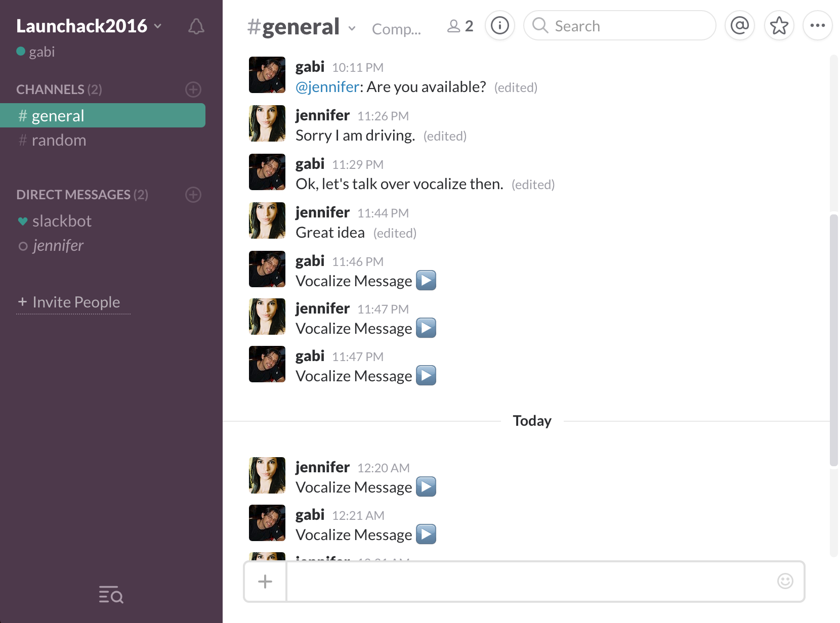Click the #general channel title
The image size is (840, 623).
tap(293, 27)
